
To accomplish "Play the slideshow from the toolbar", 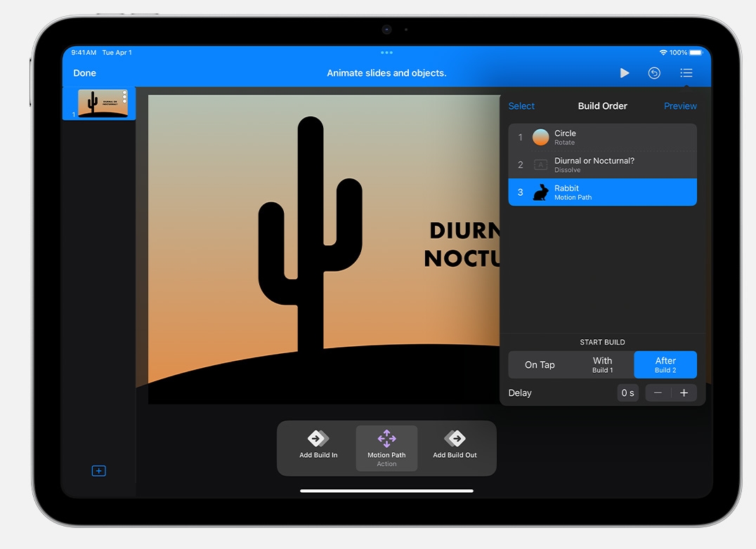I will click(624, 73).
